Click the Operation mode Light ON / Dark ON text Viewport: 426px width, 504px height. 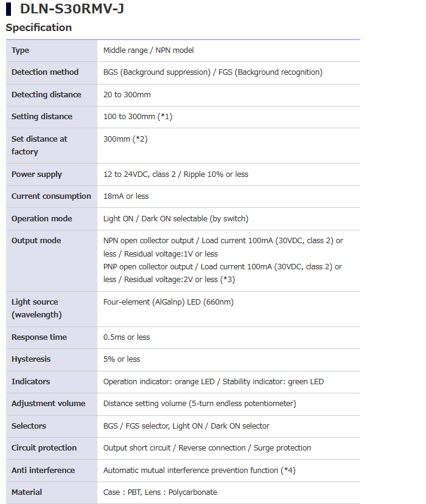[x=176, y=219]
